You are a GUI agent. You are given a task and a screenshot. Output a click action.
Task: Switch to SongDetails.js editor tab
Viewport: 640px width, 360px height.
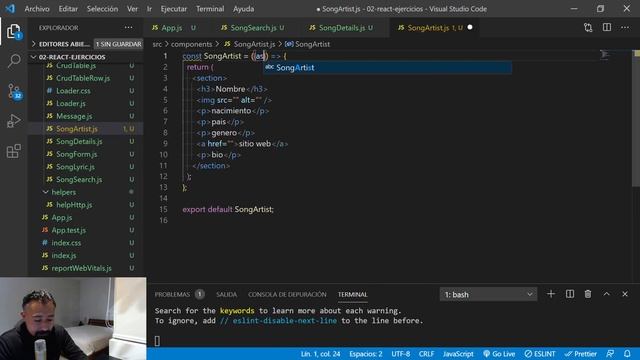pyautogui.click(x=341, y=28)
